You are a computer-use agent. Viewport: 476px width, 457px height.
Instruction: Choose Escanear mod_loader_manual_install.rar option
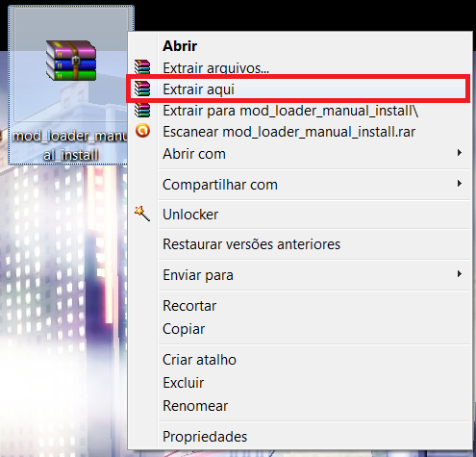[299, 132]
